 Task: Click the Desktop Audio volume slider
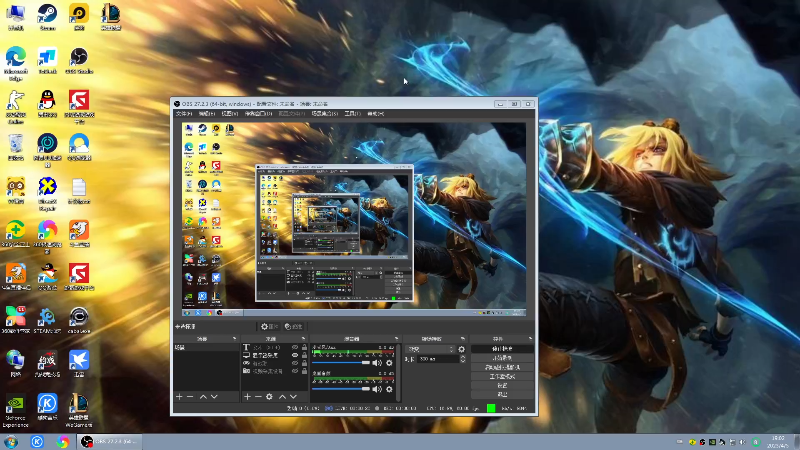(x=341, y=389)
